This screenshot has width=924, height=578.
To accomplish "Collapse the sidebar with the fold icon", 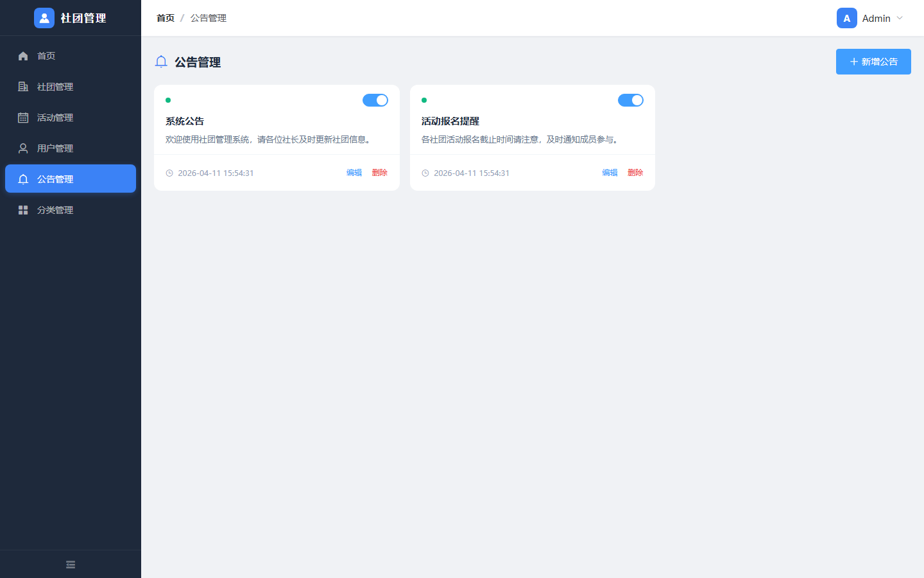I will [x=71, y=565].
